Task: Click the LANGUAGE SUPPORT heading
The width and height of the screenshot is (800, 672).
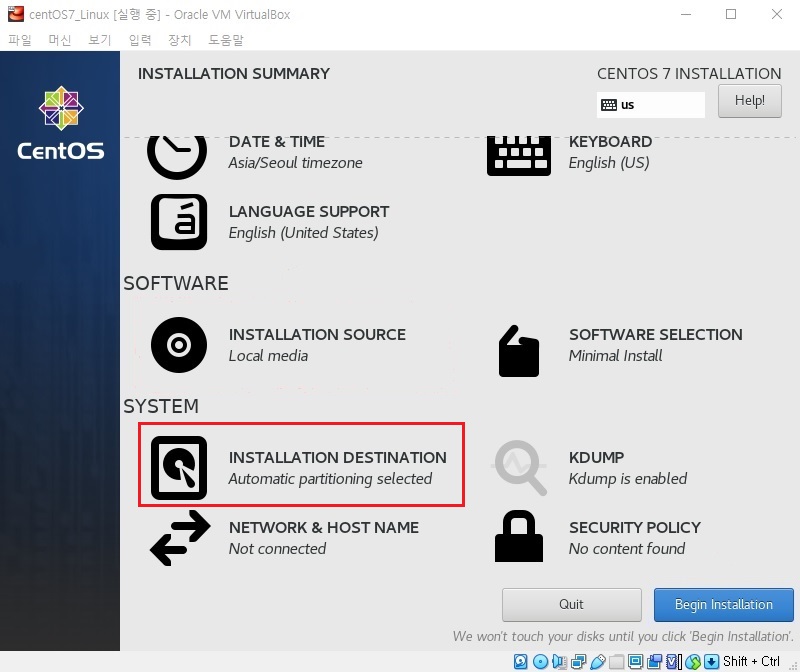Action: click(x=309, y=212)
